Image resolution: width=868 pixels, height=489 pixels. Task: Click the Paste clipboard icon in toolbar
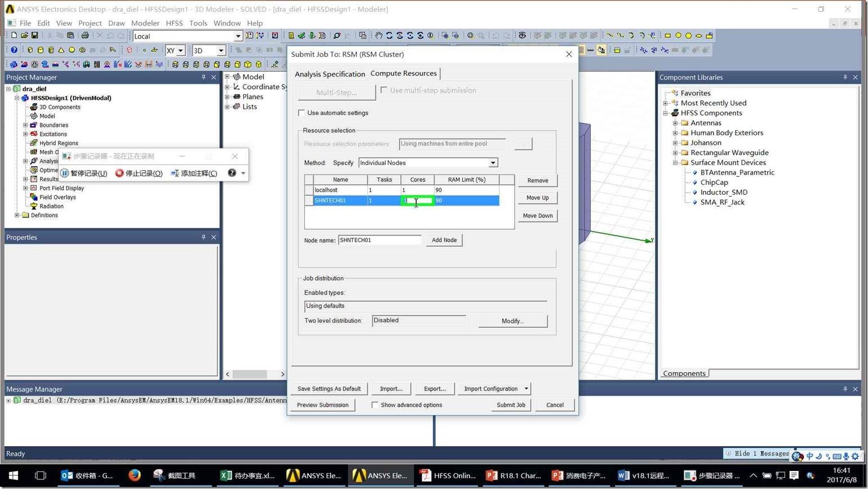point(70,35)
